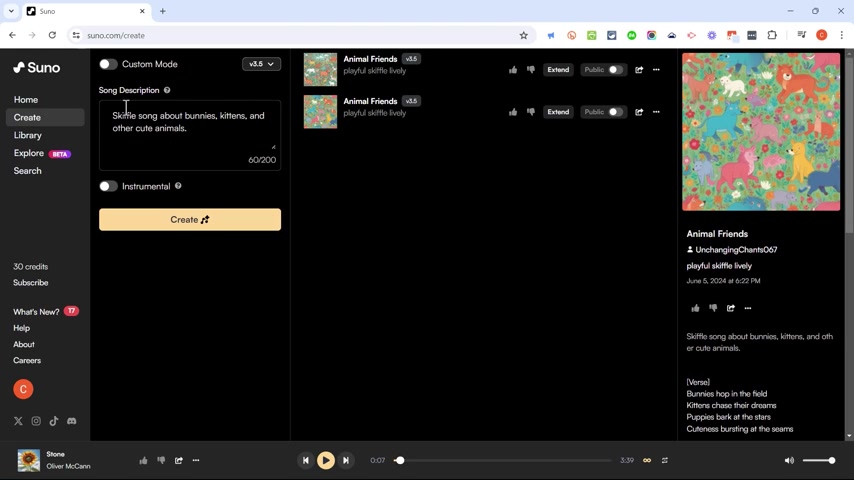Skip to previous track
This screenshot has height=480, width=854.
[306, 460]
